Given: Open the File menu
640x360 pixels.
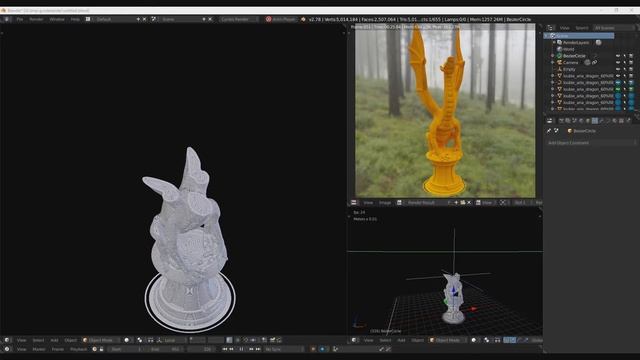Looking at the screenshot, I should point(20,19).
